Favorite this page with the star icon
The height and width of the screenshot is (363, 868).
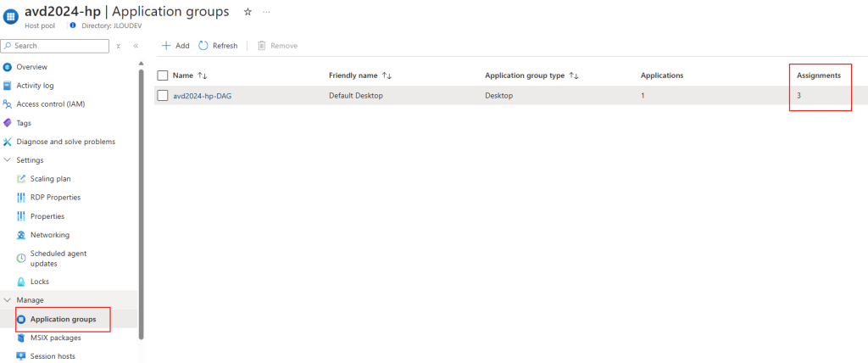click(248, 12)
